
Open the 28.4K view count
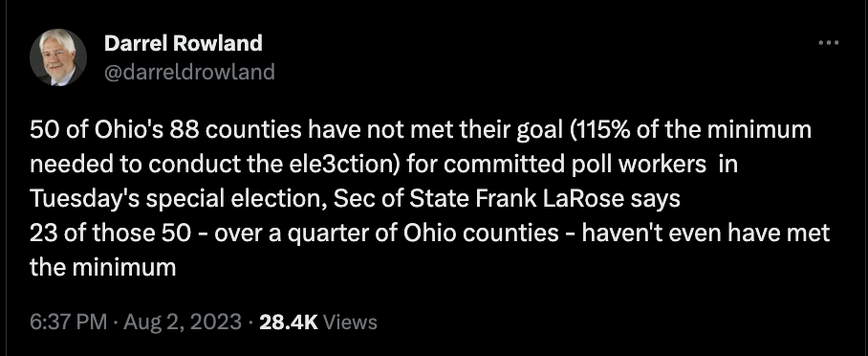[x=289, y=323]
